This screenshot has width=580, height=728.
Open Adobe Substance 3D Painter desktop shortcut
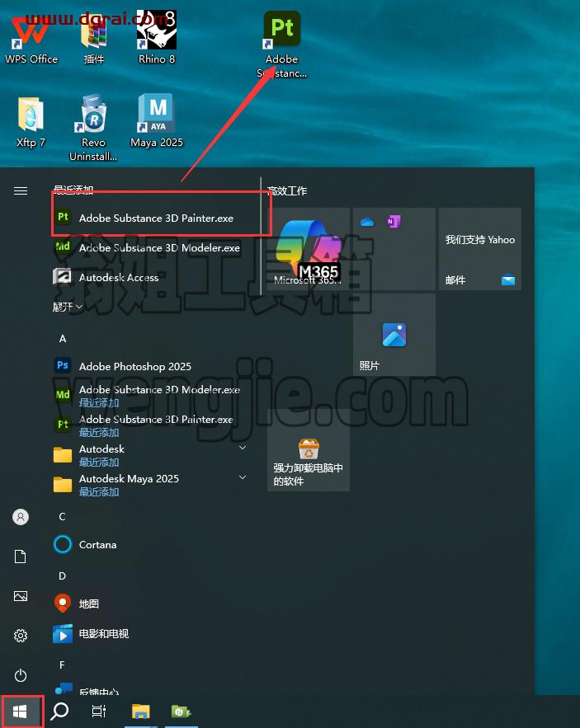(281, 45)
